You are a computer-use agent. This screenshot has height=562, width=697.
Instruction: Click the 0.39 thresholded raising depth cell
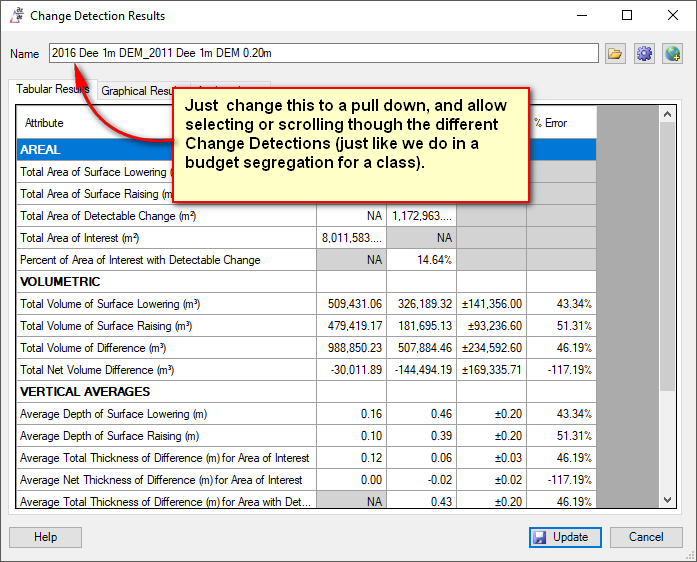click(x=421, y=436)
